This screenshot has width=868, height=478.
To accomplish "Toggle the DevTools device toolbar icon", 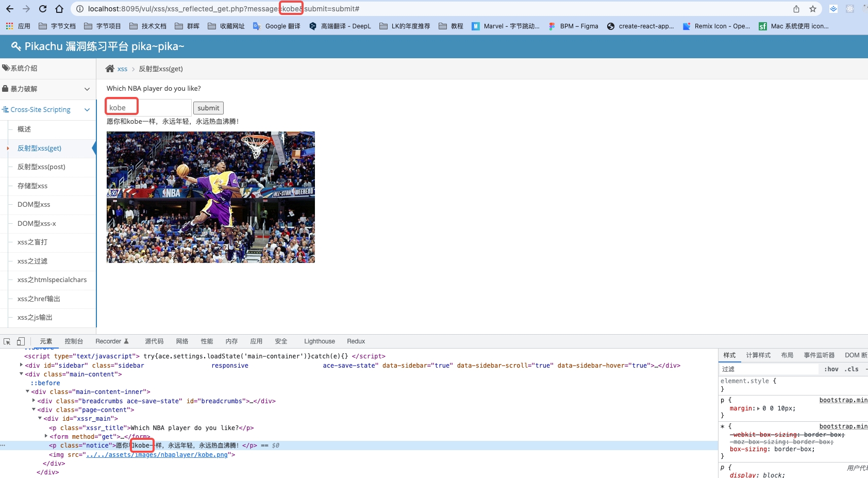I will click(x=21, y=341).
